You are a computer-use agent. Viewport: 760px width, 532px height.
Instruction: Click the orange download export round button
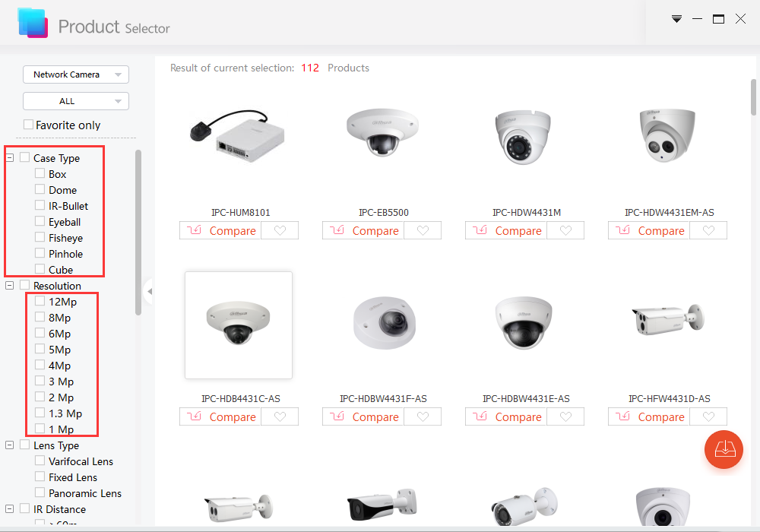pyautogui.click(x=724, y=449)
